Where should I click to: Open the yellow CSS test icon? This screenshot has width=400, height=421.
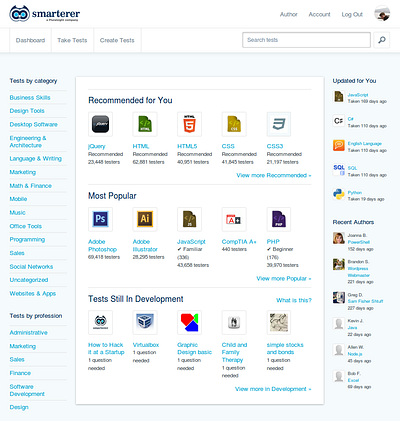(234, 124)
